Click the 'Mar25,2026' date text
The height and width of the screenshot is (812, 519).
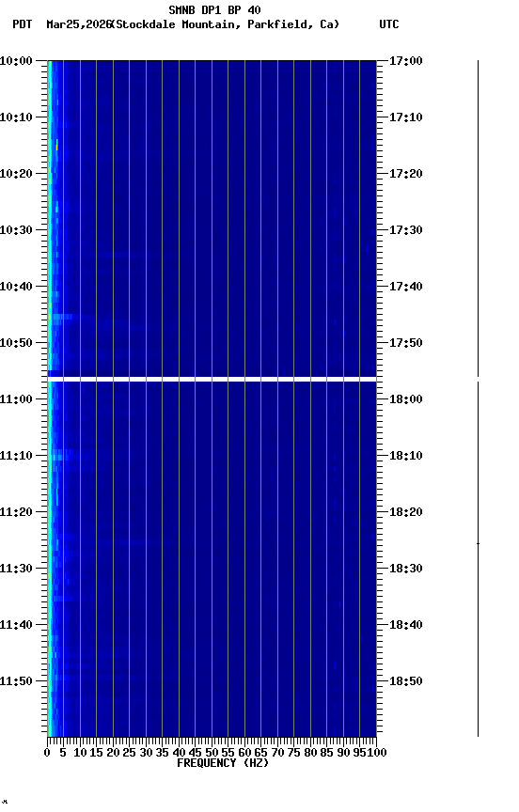[79, 24]
